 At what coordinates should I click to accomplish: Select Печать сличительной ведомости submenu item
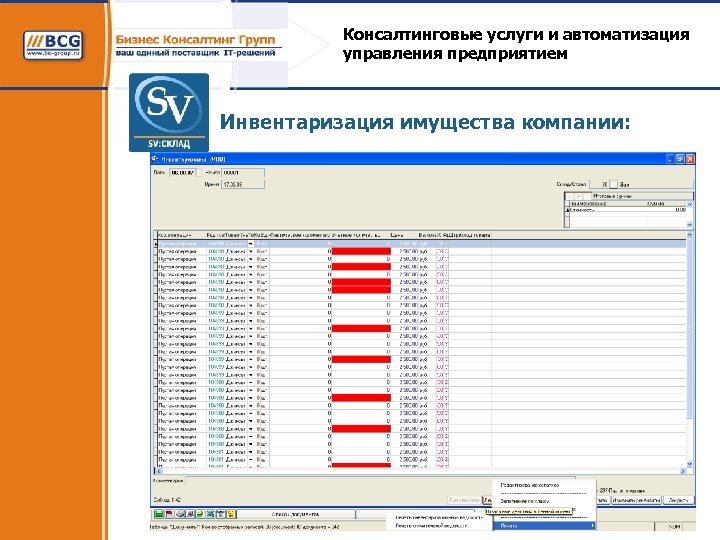pyautogui.click(x=431, y=525)
